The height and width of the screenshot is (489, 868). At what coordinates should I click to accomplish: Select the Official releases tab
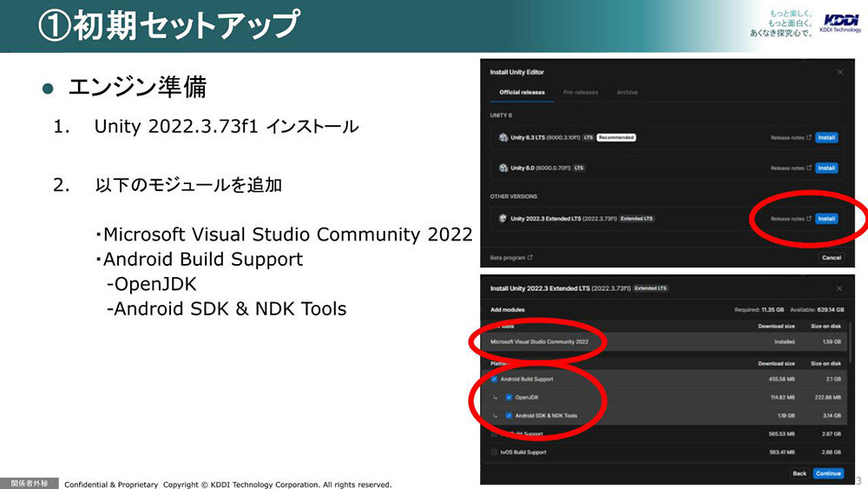522,92
